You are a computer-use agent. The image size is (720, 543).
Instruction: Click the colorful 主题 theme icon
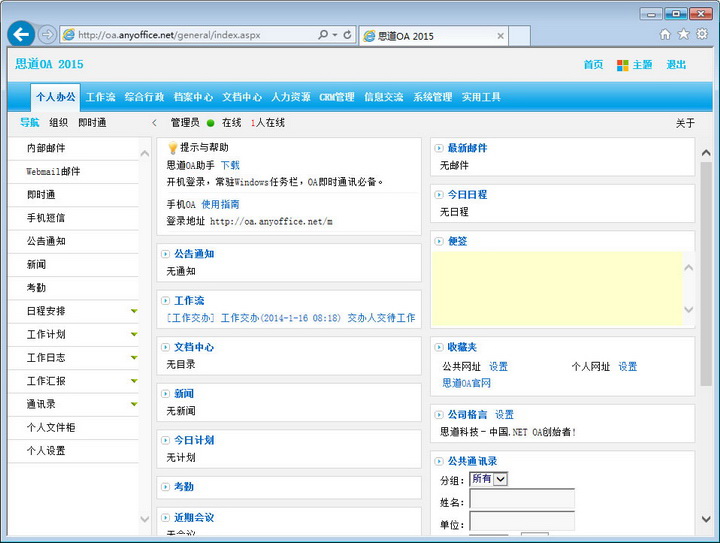[x=622, y=65]
